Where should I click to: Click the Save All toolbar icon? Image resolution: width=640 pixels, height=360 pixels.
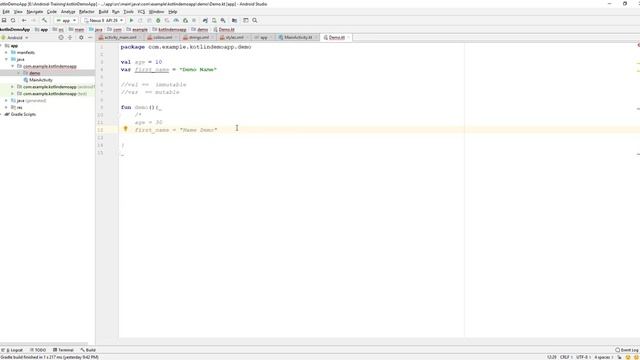click(x=4, y=20)
